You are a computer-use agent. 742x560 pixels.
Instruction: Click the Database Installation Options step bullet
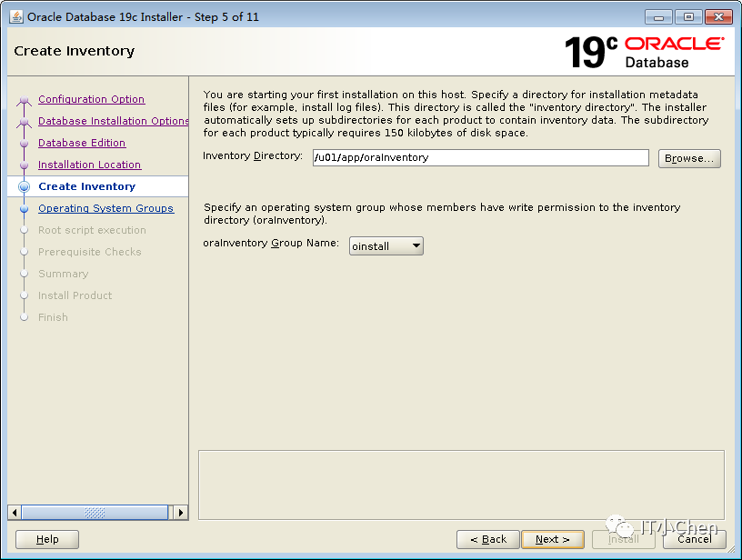25,122
